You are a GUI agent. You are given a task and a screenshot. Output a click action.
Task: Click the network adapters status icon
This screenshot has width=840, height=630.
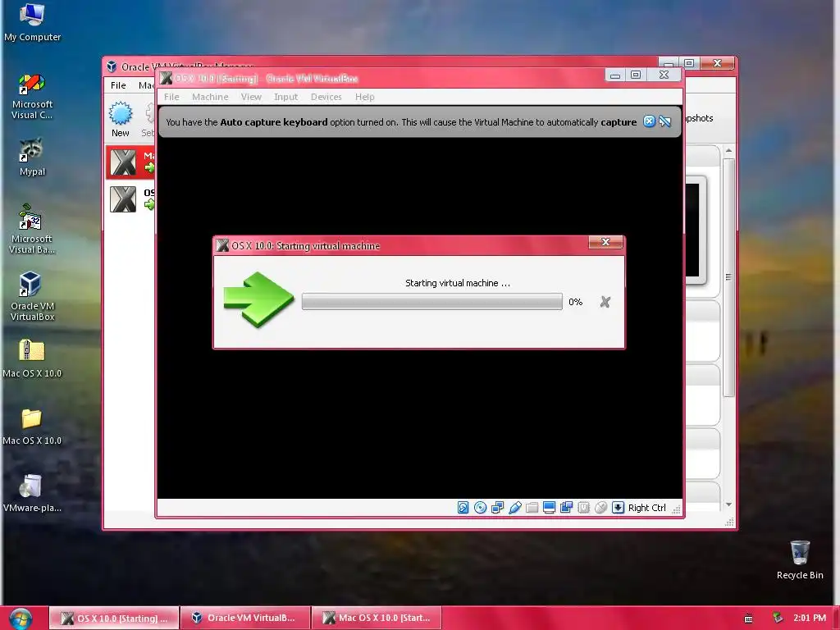[x=498, y=507]
